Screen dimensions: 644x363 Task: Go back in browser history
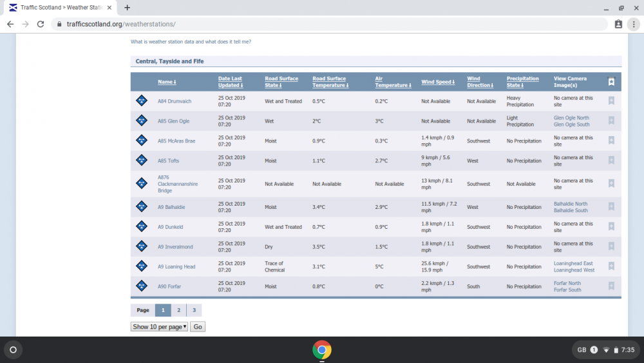[10, 24]
